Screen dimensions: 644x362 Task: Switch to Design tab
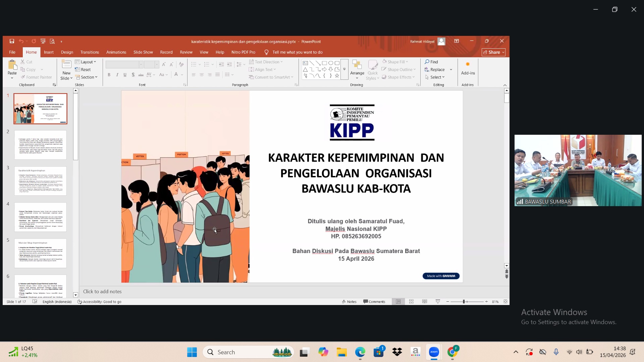(67, 52)
